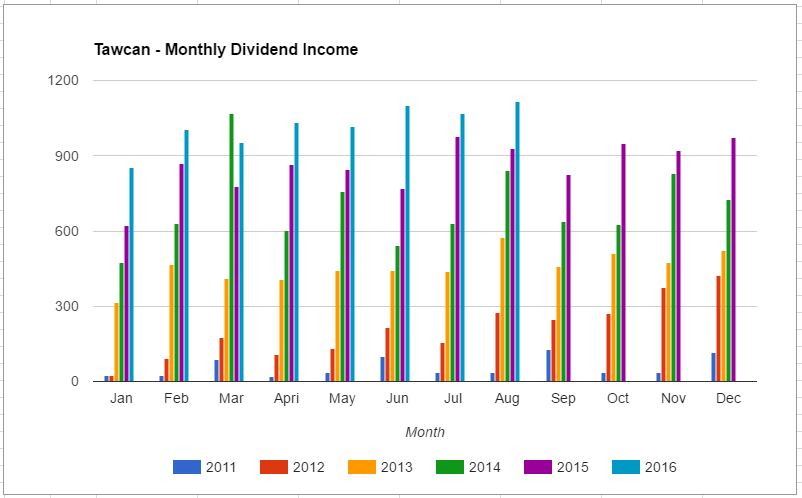802x498 pixels.
Task: Click the purple 2015 bar in Dec
Action: click(733, 260)
